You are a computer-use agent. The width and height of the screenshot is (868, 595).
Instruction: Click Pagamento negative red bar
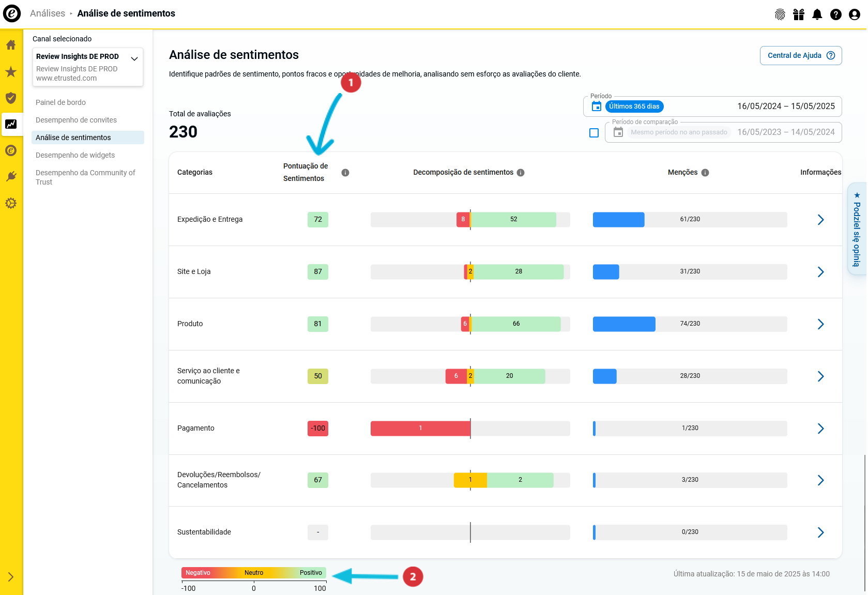(420, 428)
